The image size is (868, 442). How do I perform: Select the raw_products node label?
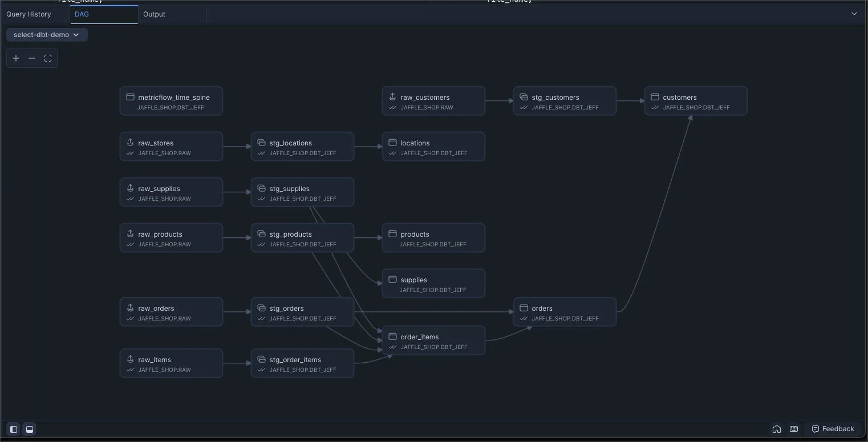click(x=160, y=234)
